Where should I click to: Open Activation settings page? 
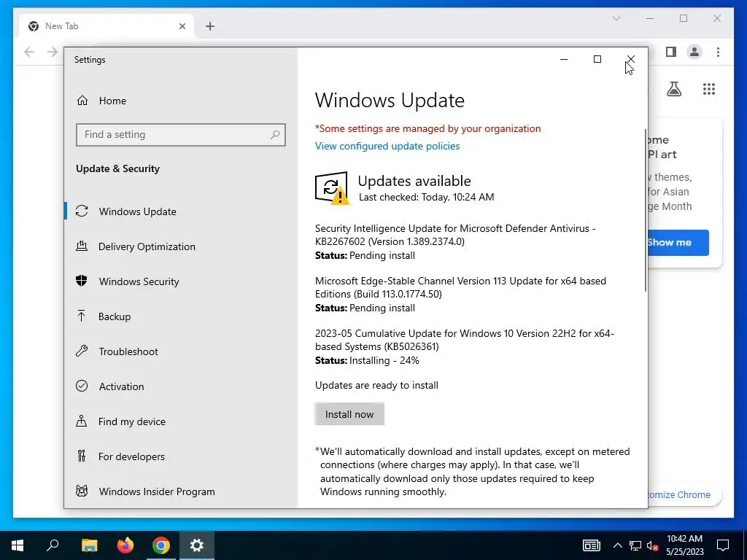(181, 386)
